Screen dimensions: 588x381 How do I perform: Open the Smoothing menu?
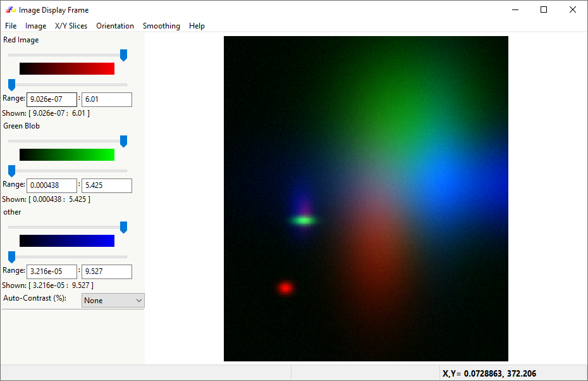pos(161,26)
